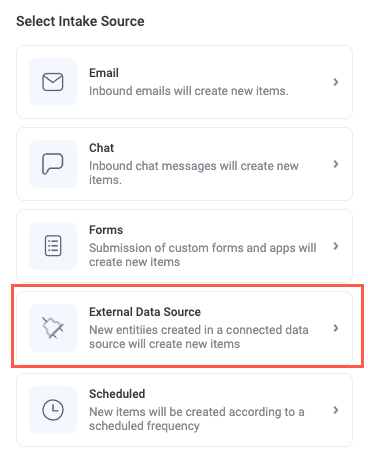Screen dimensions: 368x467
Task: Click 'New entitiies created' description text
Action: [199, 337]
